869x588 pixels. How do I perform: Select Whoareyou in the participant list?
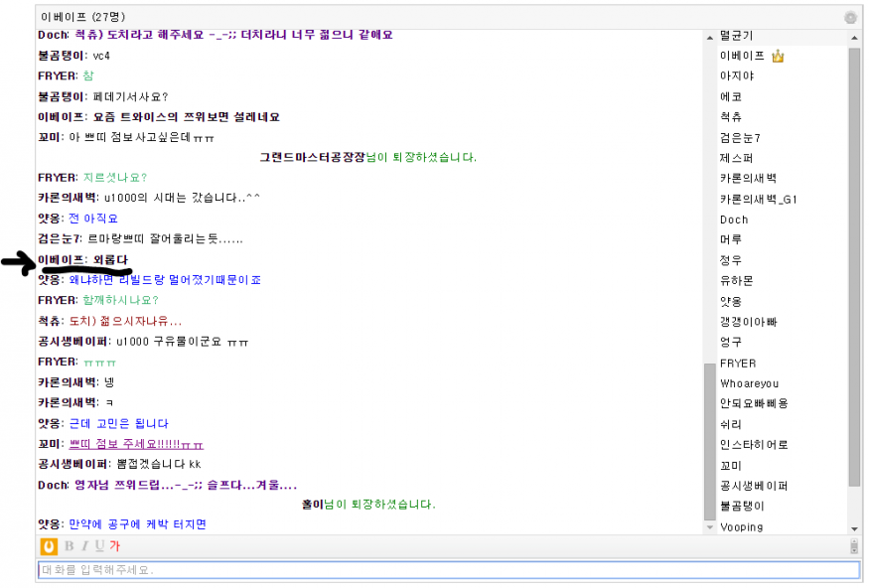tap(749, 383)
